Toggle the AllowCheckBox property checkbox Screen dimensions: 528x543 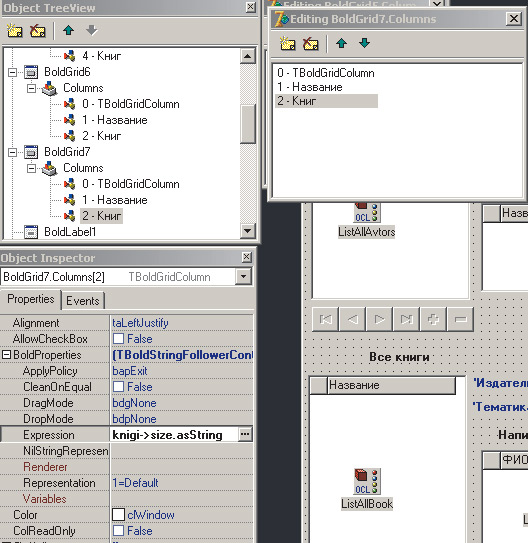point(118,339)
